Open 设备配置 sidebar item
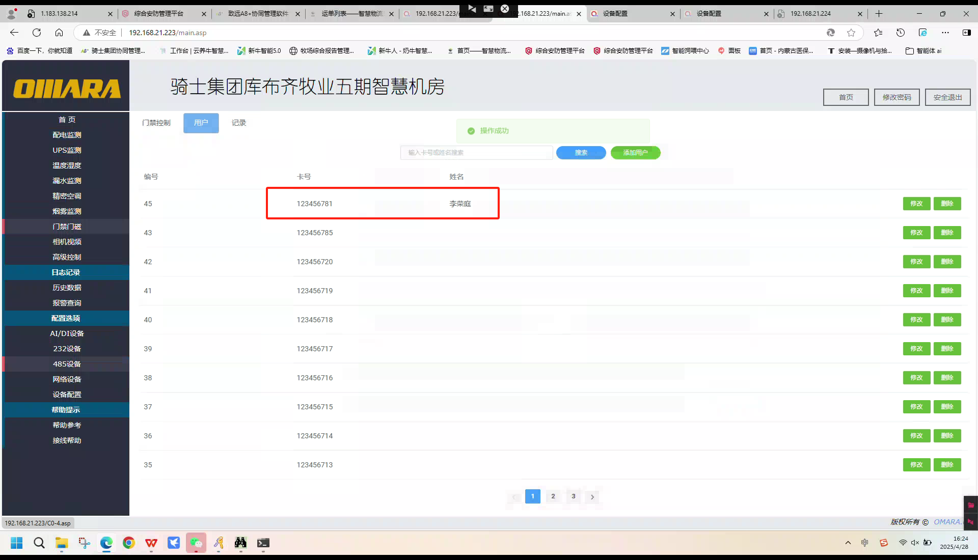Viewport: 978px width, 560px height. 67,395
